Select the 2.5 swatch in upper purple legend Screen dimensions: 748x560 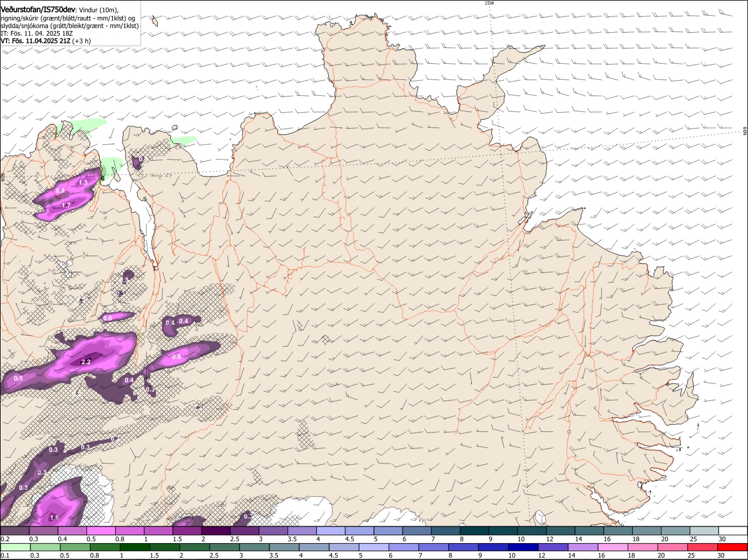[x=244, y=530]
